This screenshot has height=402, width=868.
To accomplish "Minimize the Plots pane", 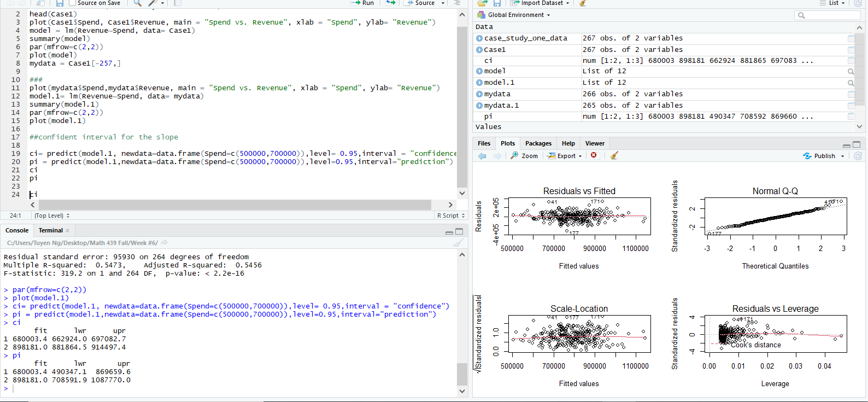I will 847,145.
